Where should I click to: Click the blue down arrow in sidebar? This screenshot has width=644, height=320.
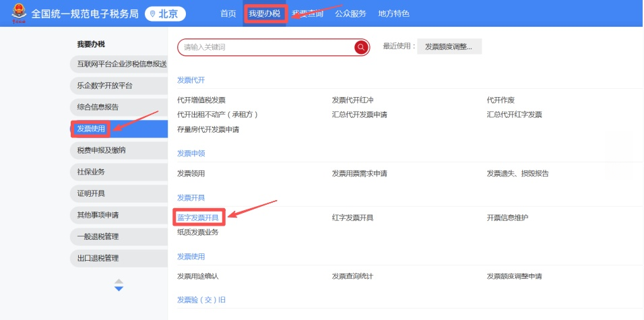(119, 289)
